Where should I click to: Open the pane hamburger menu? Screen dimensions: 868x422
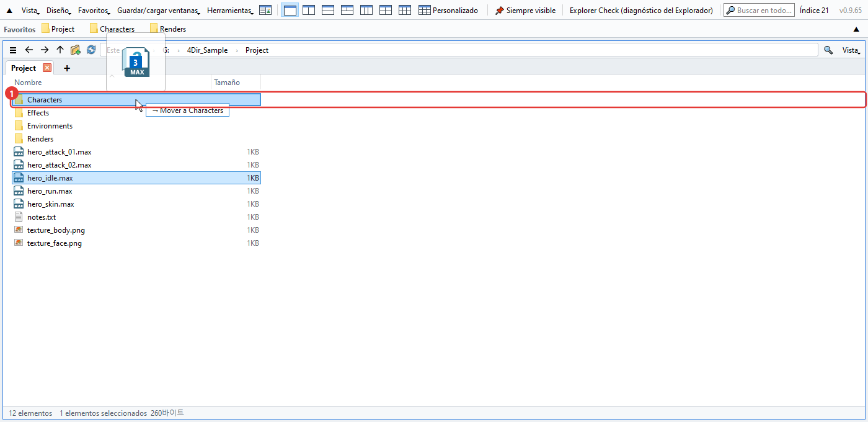pos(13,50)
